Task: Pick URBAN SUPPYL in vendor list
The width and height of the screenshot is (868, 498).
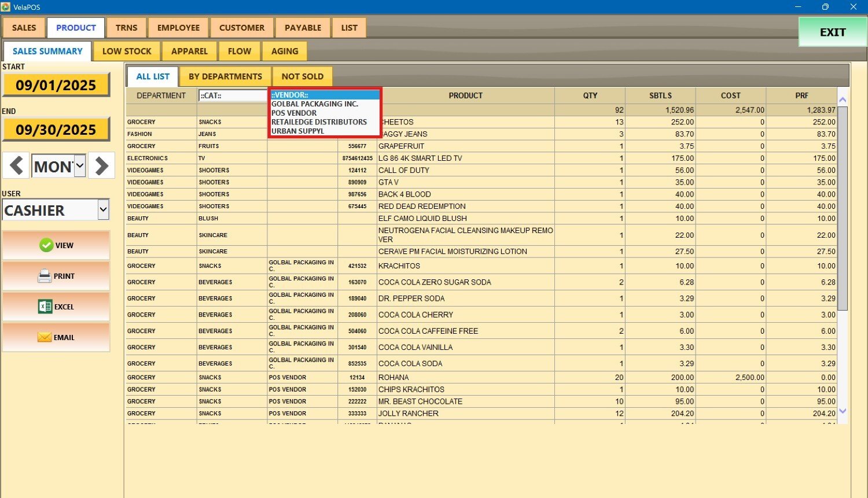Action: click(297, 131)
